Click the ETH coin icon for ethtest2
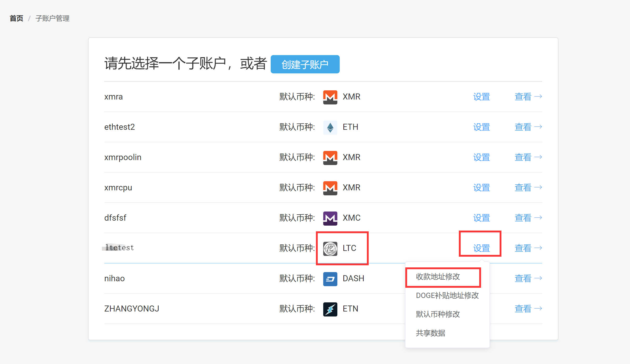The image size is (630, 364). click(330, 127)
